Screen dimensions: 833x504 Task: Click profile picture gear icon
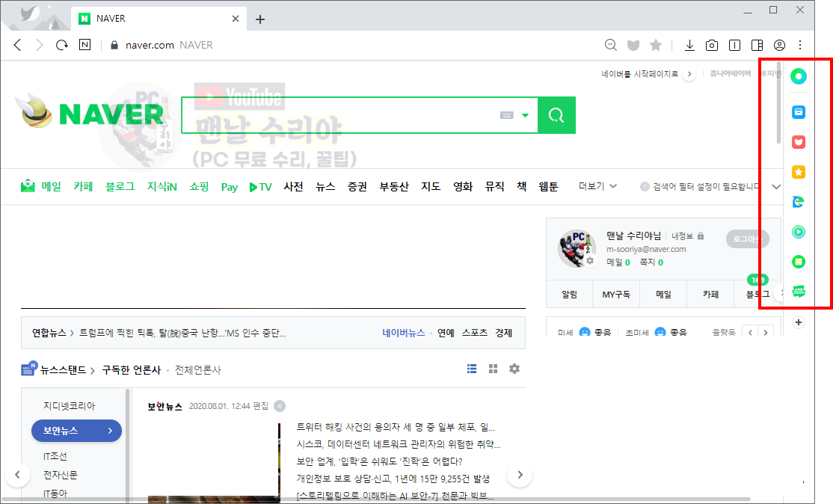coord(590,261)
